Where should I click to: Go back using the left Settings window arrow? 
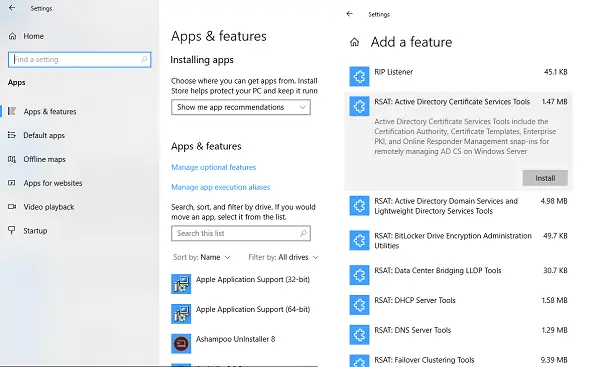[x=12, y=8]
